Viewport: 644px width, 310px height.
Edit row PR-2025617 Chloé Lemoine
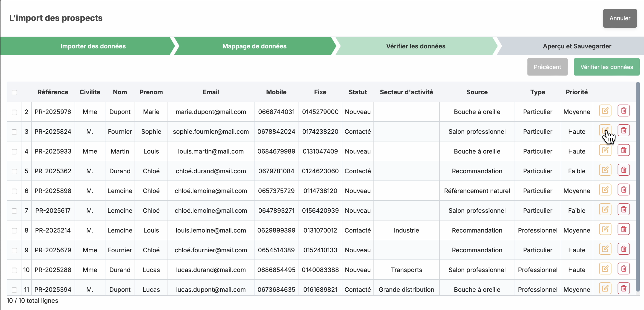coord(605,210)
